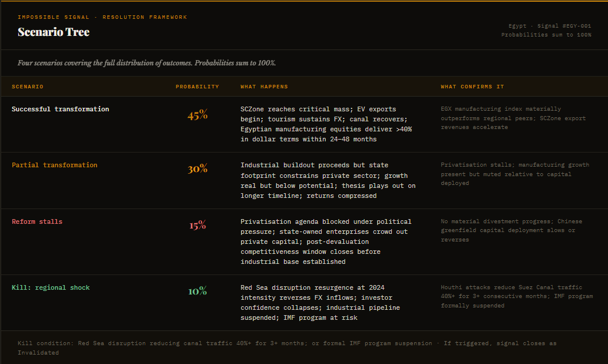Click 'Industrial buildout proceeds' description
Screen dimensions: 608x364
(x=328, y=180)
